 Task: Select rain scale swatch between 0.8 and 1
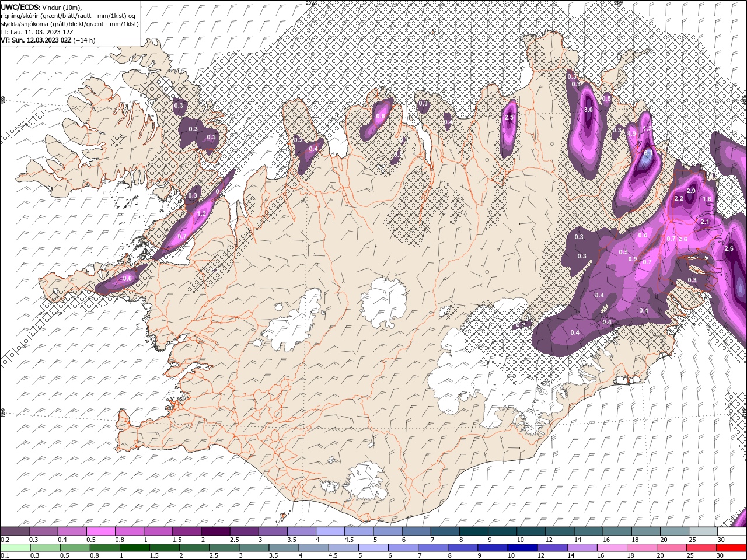105,548
